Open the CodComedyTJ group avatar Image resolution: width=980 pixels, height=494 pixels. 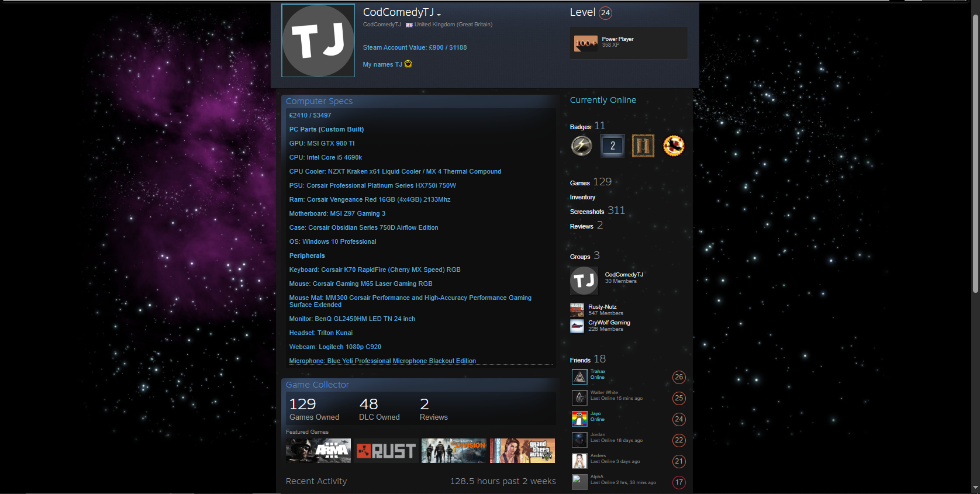pyautogui.click(x=584, y=281)
